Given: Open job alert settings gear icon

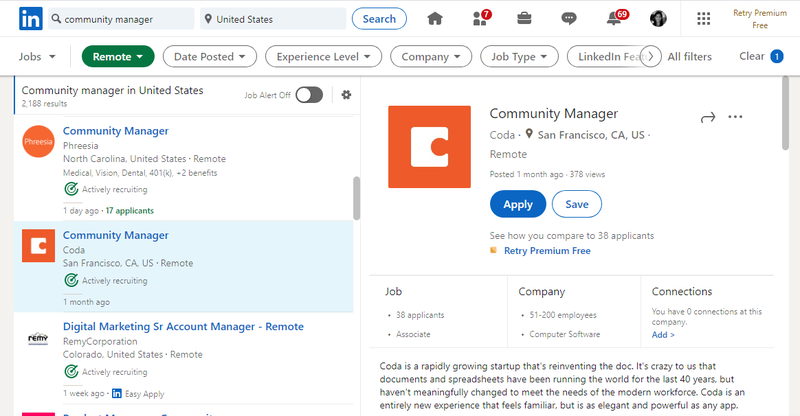Looking at the screenshot, I should (346, 94).
